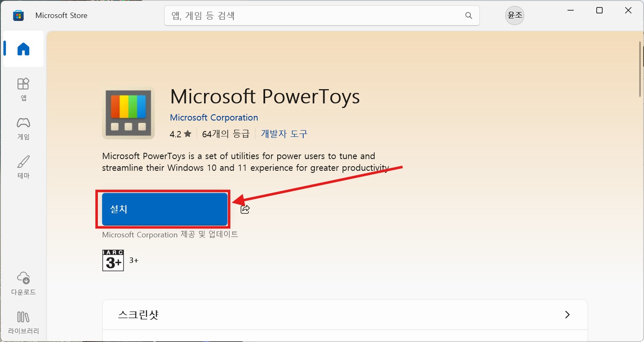Go to the 게임 (Games) section
This screenshot has width=644, height=342.
[23, 128]
